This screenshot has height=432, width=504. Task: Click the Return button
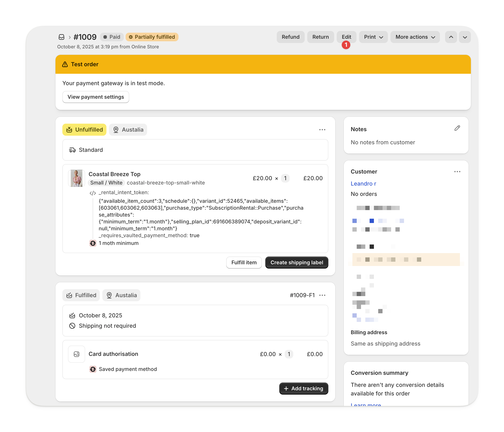(x=320, y=37)
